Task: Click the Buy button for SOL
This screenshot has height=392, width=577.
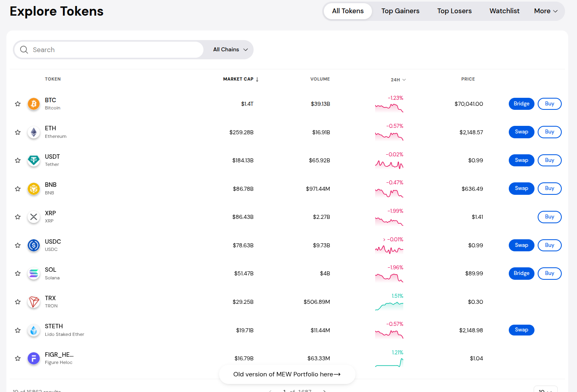Action: tap(550, 273)
